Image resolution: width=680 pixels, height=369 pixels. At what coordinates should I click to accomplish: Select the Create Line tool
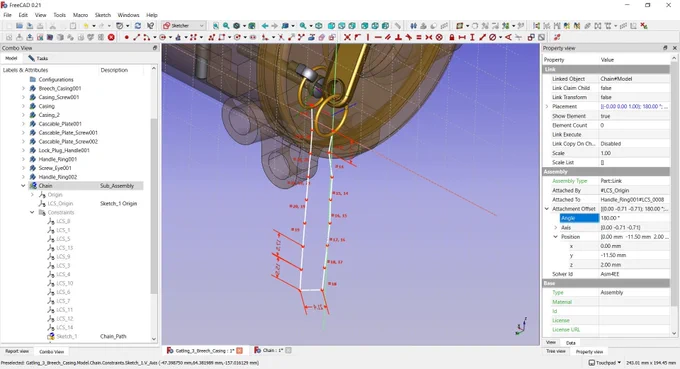[x=137, y=37]
